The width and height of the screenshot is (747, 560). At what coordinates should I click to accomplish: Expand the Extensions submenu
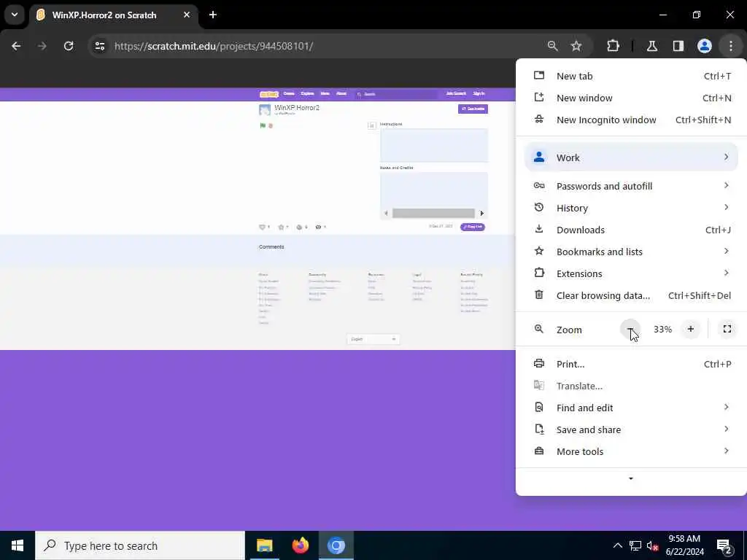coord(631,274)
